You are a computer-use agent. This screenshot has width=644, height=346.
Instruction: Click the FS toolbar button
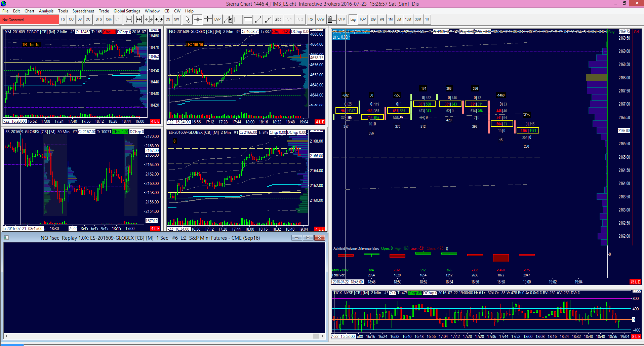point(63,20)
